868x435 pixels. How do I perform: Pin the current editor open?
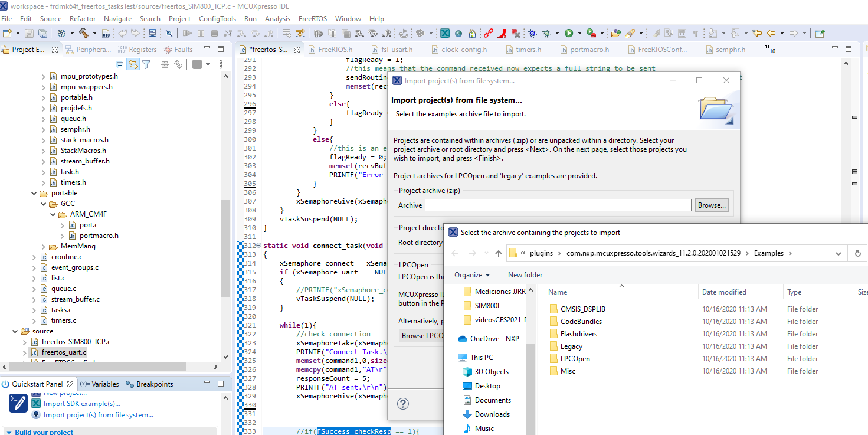[820, 34]
